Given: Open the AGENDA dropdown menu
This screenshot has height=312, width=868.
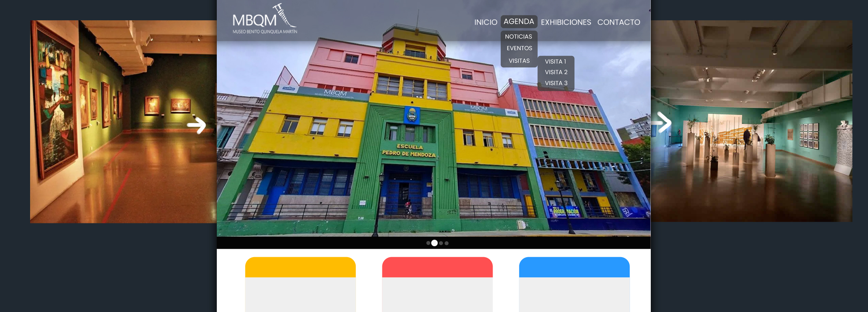Looking at the screenshot, I should pos(519,22).
